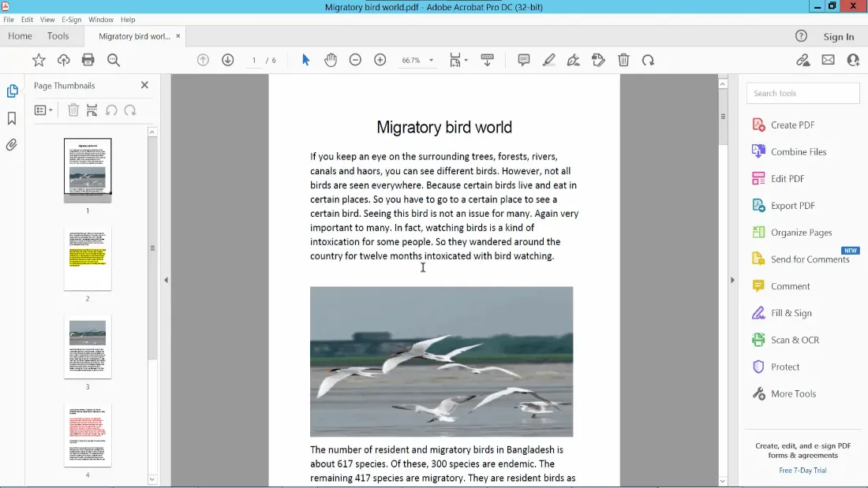Open the zoom level dropdown
Viewport: 868px width, 488px height.
pyautogui.click(x=431, y=61)
